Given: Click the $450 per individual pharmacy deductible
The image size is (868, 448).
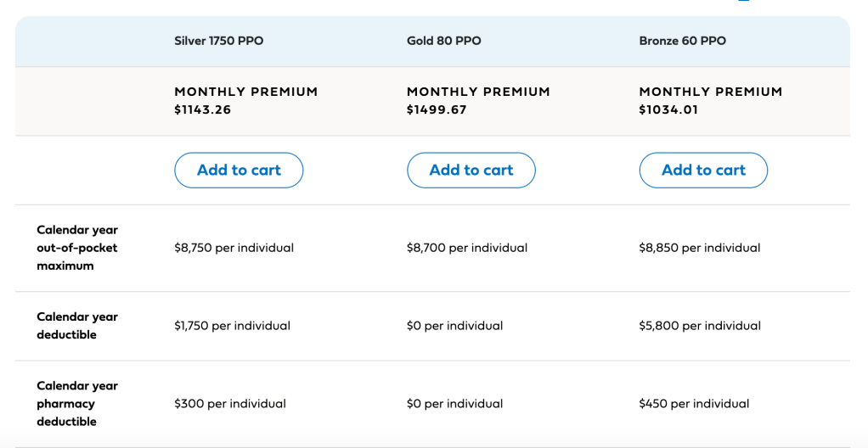Looking at the screenshot, I should point(694,404).
